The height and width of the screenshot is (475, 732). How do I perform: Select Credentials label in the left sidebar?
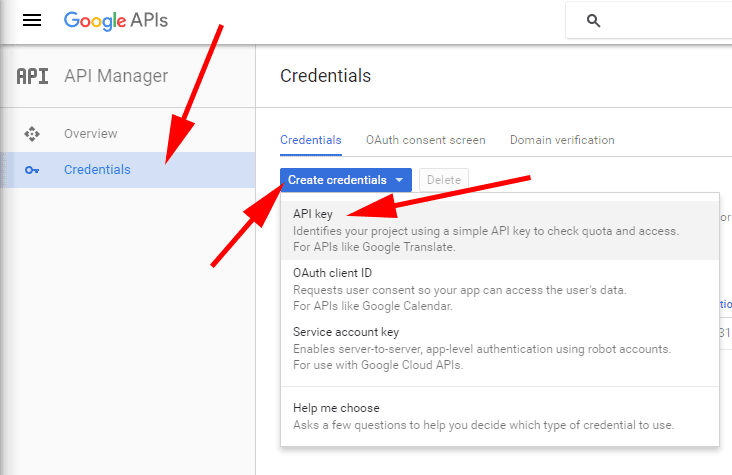tap(97, 170)
